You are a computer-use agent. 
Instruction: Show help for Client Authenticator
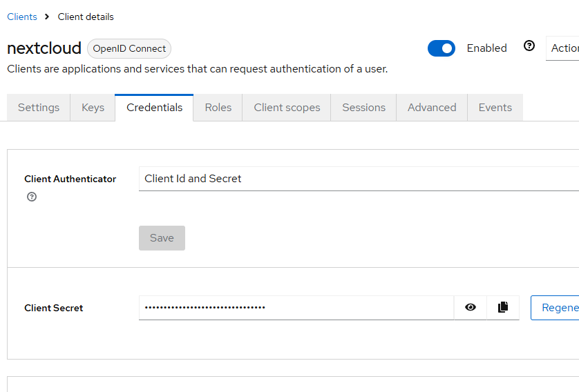pos(32,197)
